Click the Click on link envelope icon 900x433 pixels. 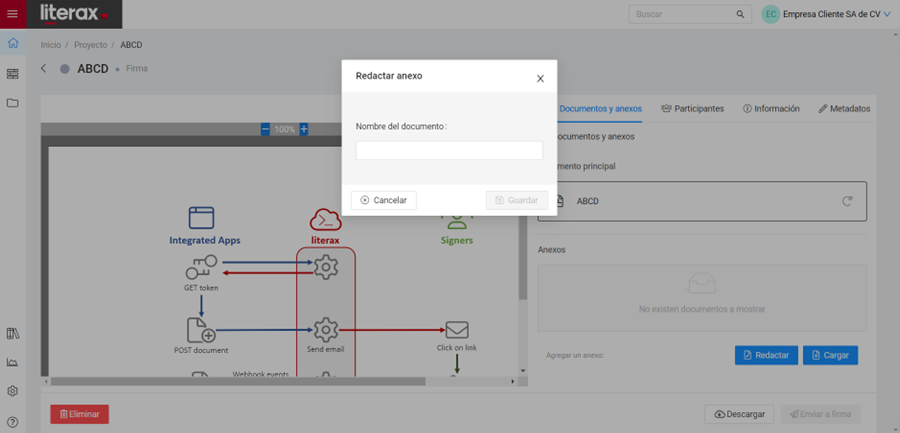point(457,330)
